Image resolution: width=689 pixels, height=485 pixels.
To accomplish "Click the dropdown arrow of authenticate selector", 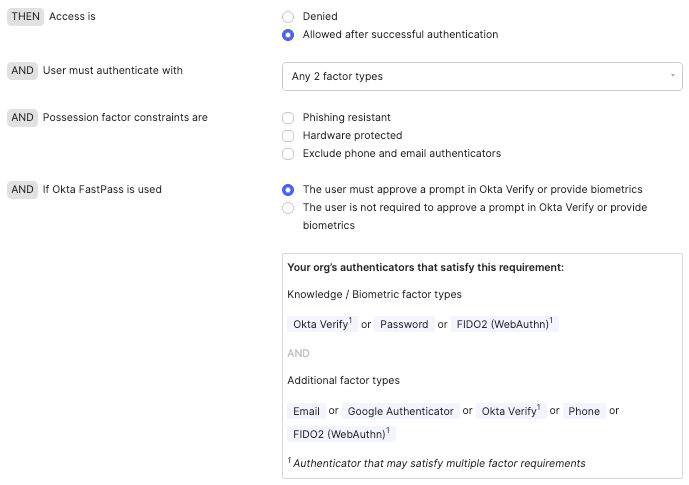I will pyautogui.click(x=672, y=76).
